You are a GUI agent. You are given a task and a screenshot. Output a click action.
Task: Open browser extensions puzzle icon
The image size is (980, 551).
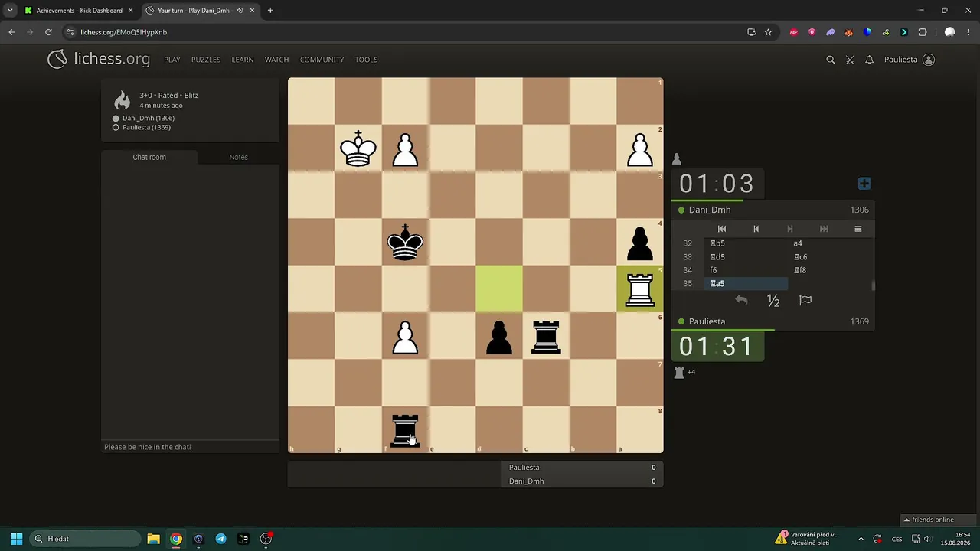point(923,32)
